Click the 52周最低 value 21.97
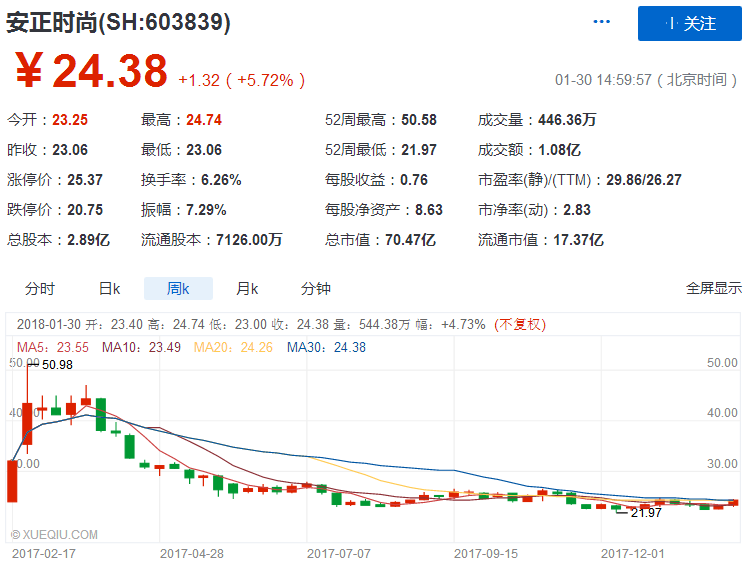 tap(419, 150)
